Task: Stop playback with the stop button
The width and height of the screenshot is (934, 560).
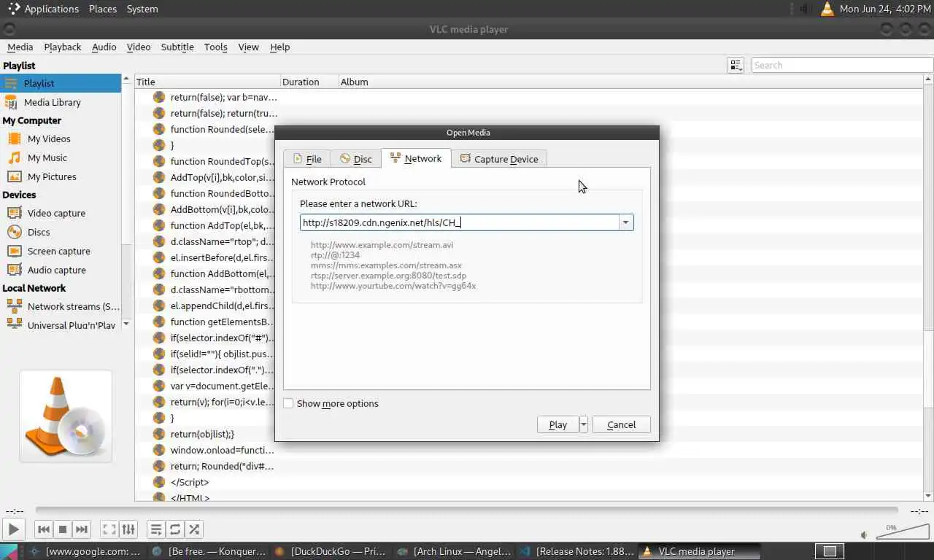Action: pos(63,529)
